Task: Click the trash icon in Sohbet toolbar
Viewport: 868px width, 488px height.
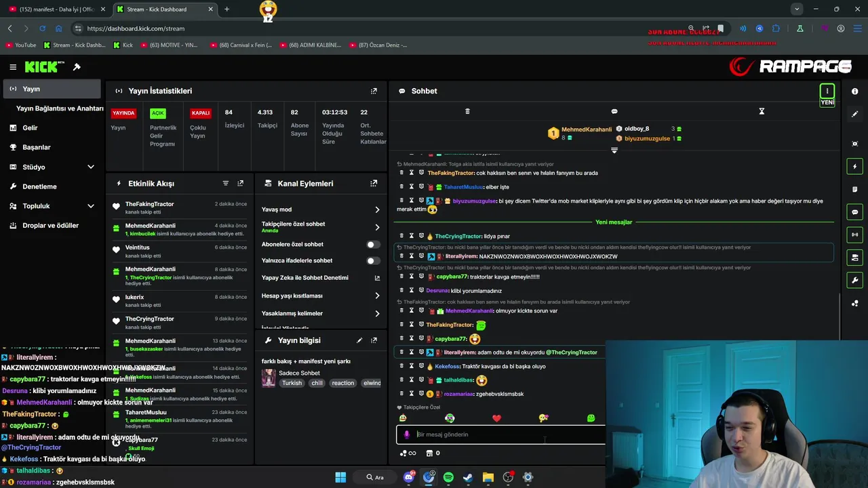Action: [x=467, y=111]
